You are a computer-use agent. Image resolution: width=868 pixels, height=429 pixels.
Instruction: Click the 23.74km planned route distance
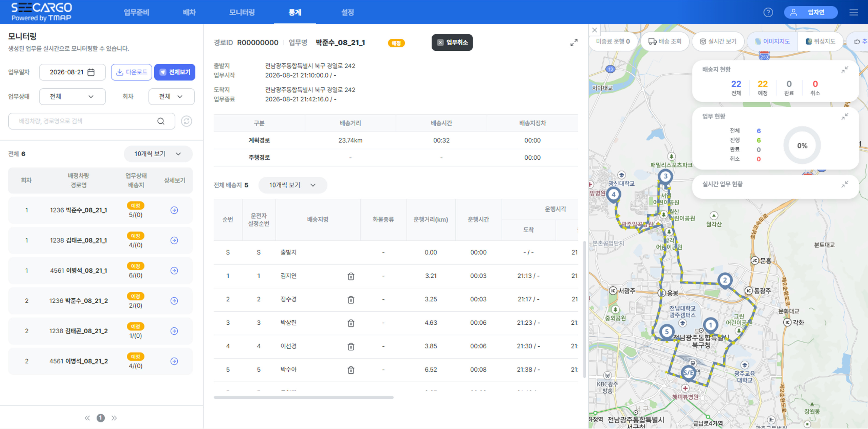350,140
